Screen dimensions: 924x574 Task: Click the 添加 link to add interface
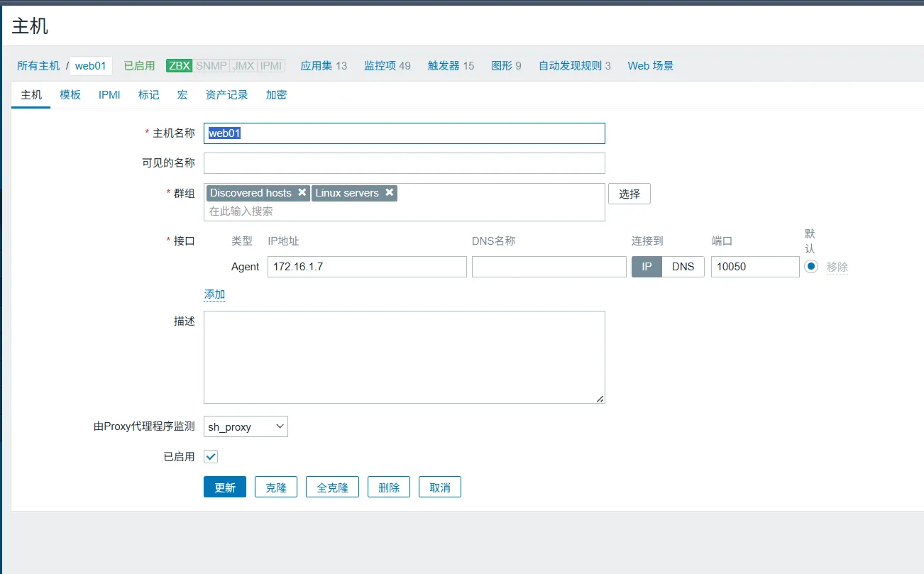pyautogui.click(x=214, y=294)
